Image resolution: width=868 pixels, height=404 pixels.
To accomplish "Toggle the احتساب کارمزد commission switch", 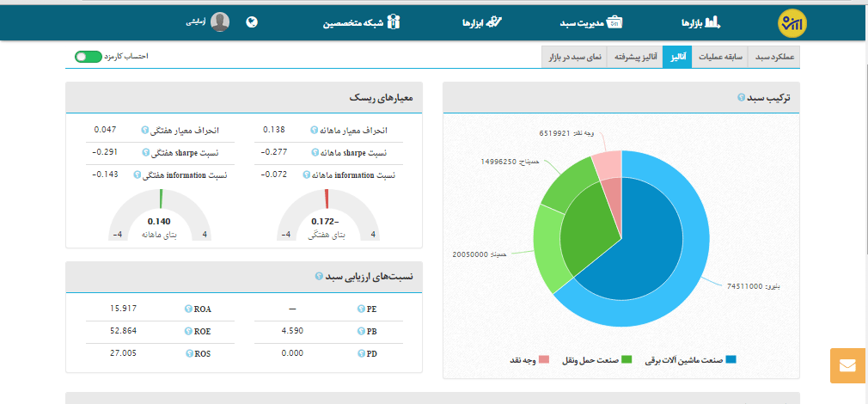I will point(89,57).
